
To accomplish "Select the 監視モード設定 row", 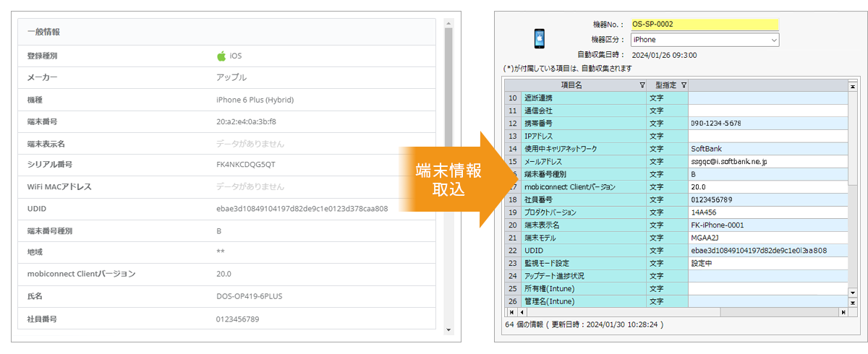I will [x=676, y=263].
